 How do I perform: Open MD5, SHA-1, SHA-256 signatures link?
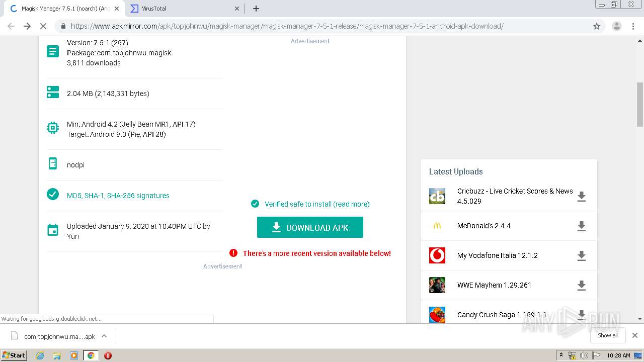tap(118, 196)
